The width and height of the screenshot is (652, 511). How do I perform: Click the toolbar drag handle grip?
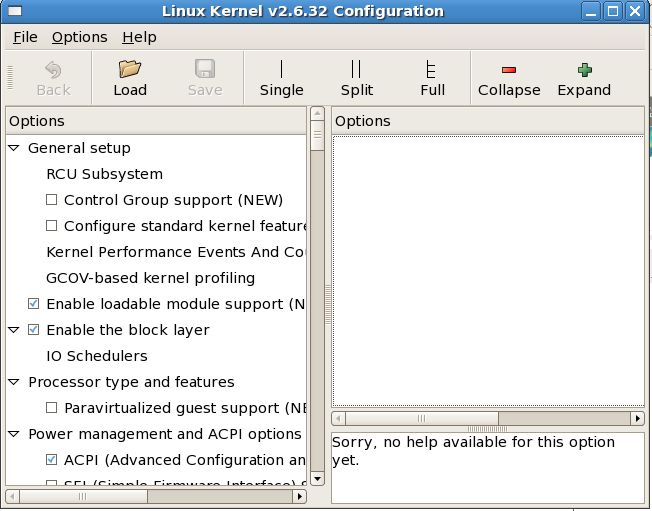[x=10, y=78]
